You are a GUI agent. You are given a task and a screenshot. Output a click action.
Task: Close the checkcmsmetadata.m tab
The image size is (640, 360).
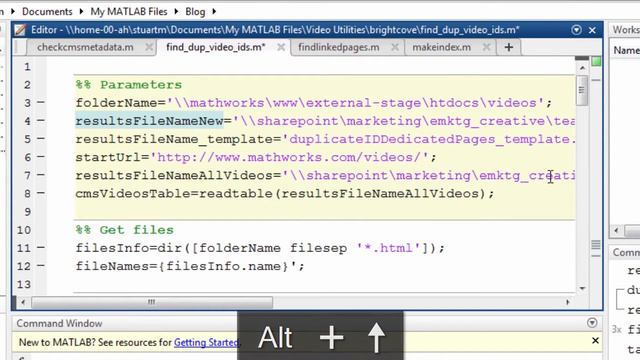click(149, 47)
